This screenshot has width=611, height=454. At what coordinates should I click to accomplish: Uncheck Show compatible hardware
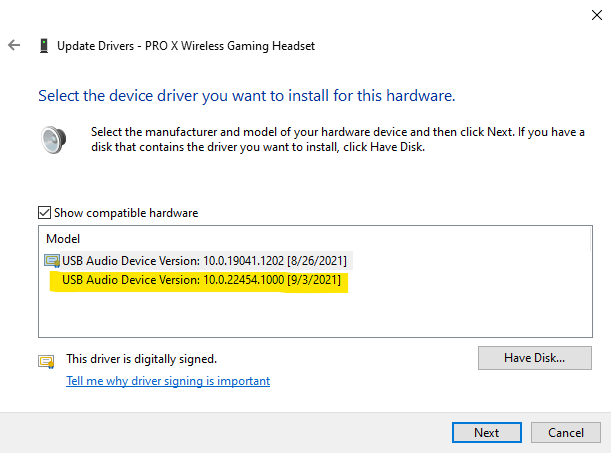tap(44, 213)
